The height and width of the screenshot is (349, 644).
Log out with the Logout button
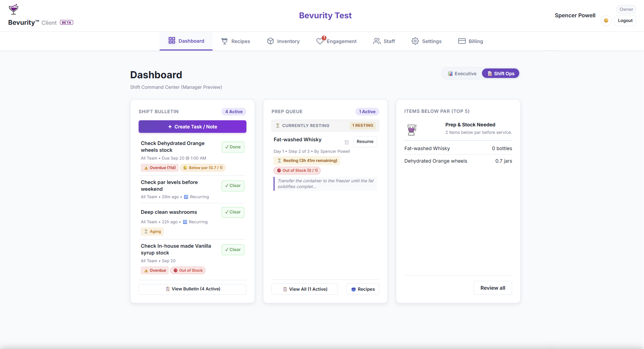[625, 21]
